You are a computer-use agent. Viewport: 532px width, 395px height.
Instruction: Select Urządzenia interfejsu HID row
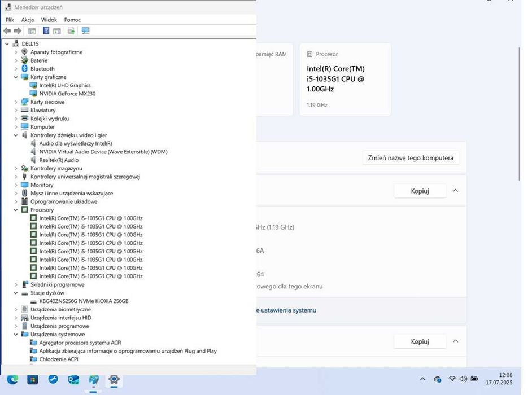61,318
